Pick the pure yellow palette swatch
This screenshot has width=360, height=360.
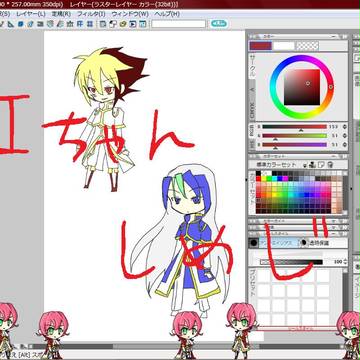(264, 179)
